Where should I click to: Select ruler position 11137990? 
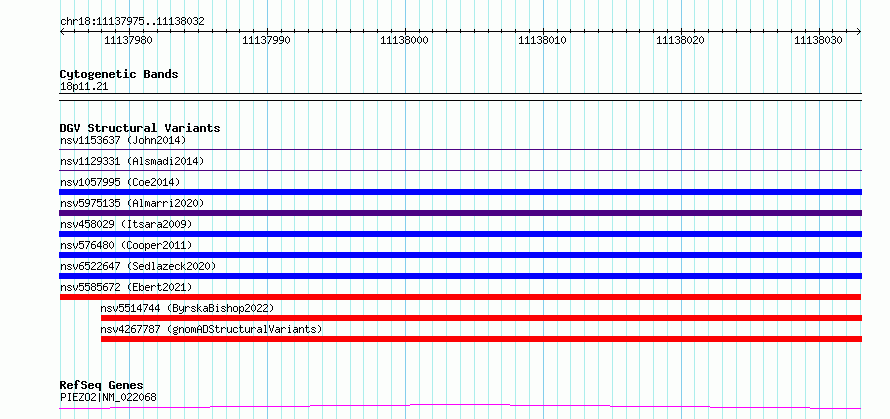(267, 40)
